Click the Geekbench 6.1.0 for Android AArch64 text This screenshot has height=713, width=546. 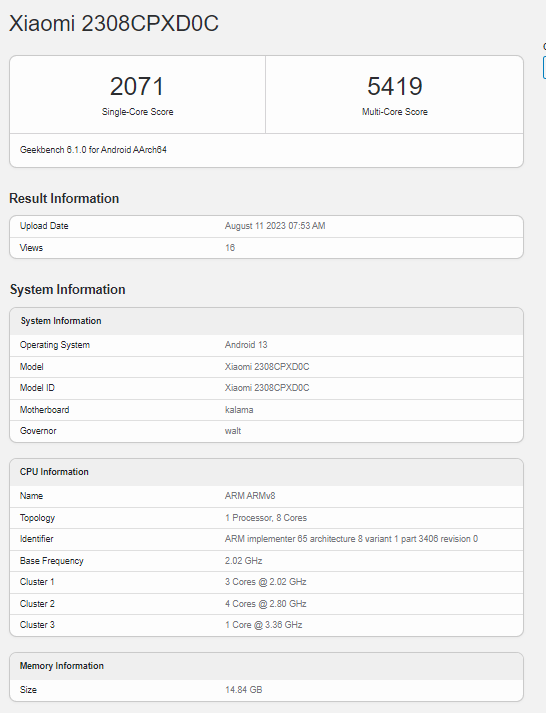tap(93, 150)
